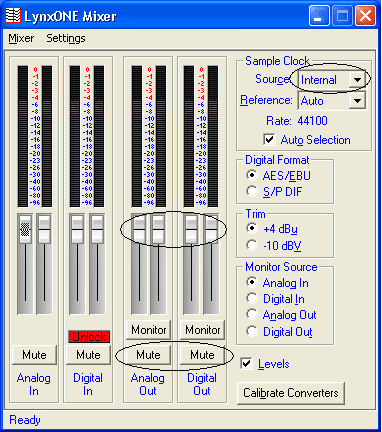Click Monitor button for Digital Out
This screenshot has height=432, width=382.
pyautogui.click(x=202, y=330)
